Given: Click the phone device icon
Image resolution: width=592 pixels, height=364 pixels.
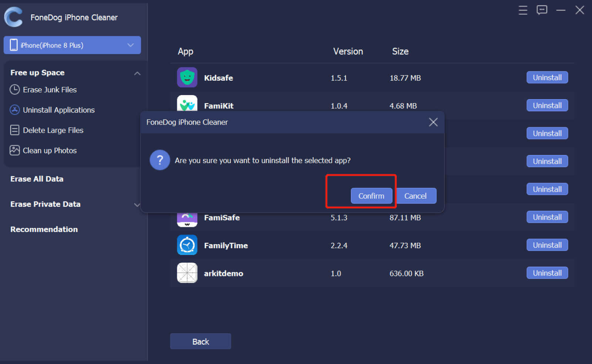Looking at the screenshot, I should pyautogui.click(x=14, y=45).
